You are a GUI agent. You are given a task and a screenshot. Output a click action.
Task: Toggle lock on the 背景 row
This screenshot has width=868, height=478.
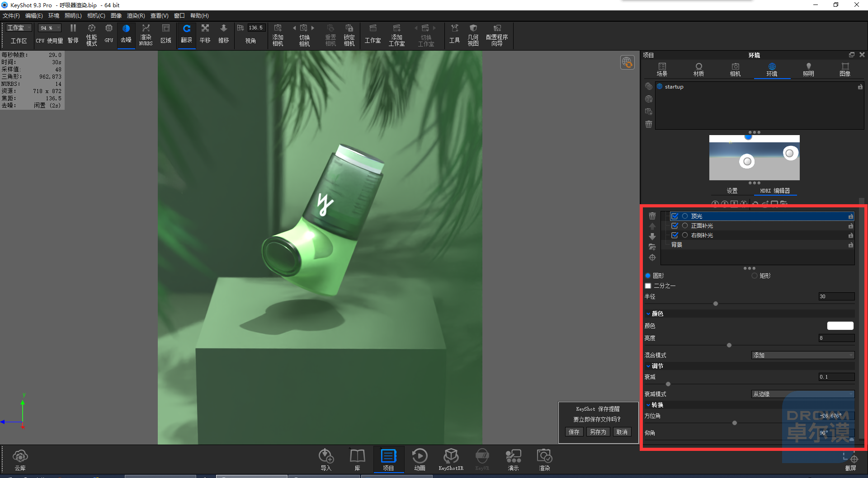(x=850, y=245)
